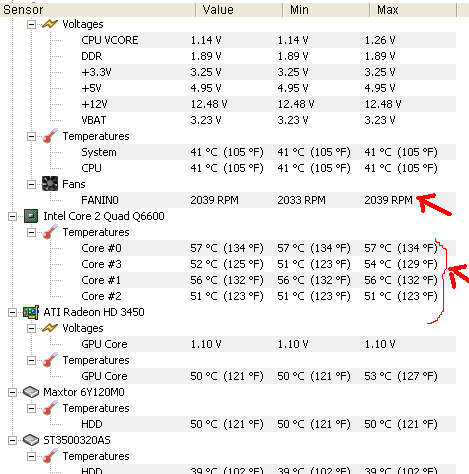Collapse the Intel Core 2 Quad Q6600 node

pos(12,216)
